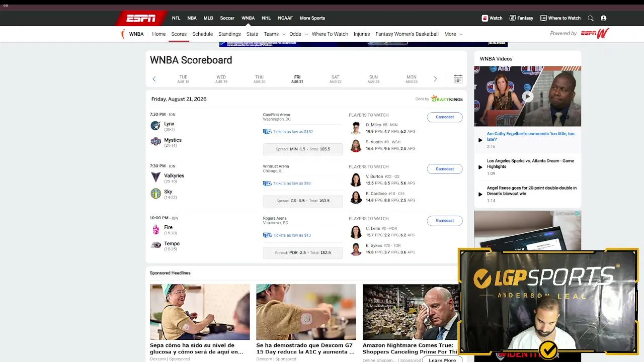
Task: Click the WNBA league logo icon
Action: point(122,34)
